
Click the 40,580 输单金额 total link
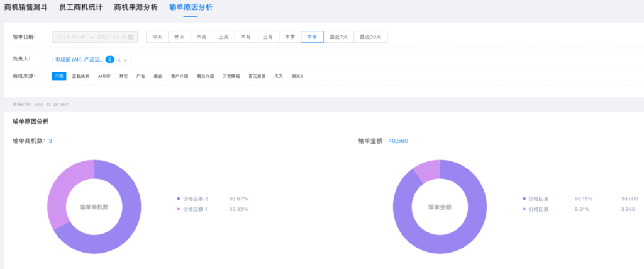(398, 140)
